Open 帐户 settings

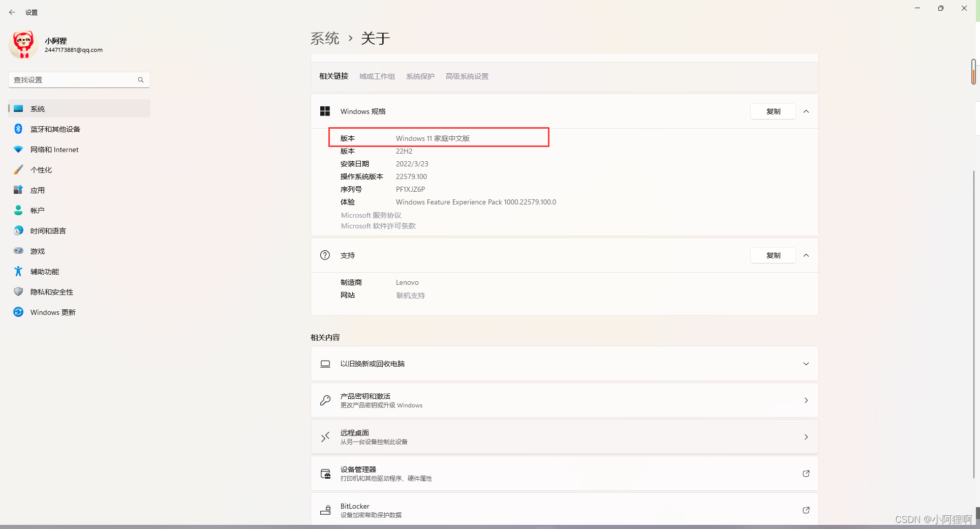(79, 211)
